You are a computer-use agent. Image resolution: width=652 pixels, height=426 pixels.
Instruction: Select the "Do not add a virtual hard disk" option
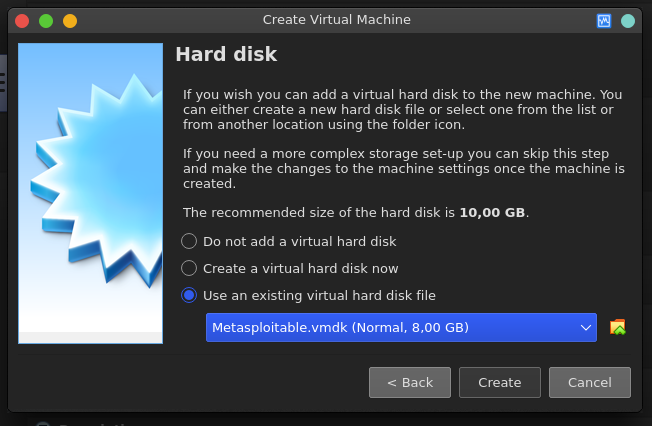coord(289,241)
